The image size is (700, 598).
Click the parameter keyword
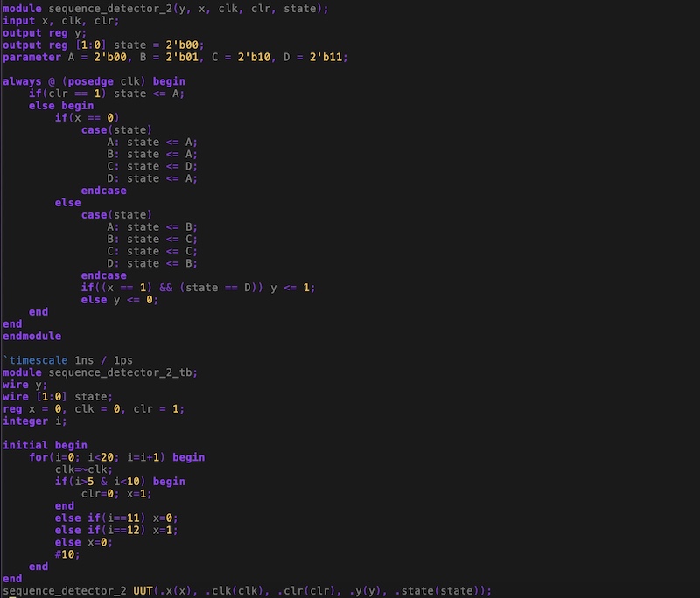[x=31, y=57]
